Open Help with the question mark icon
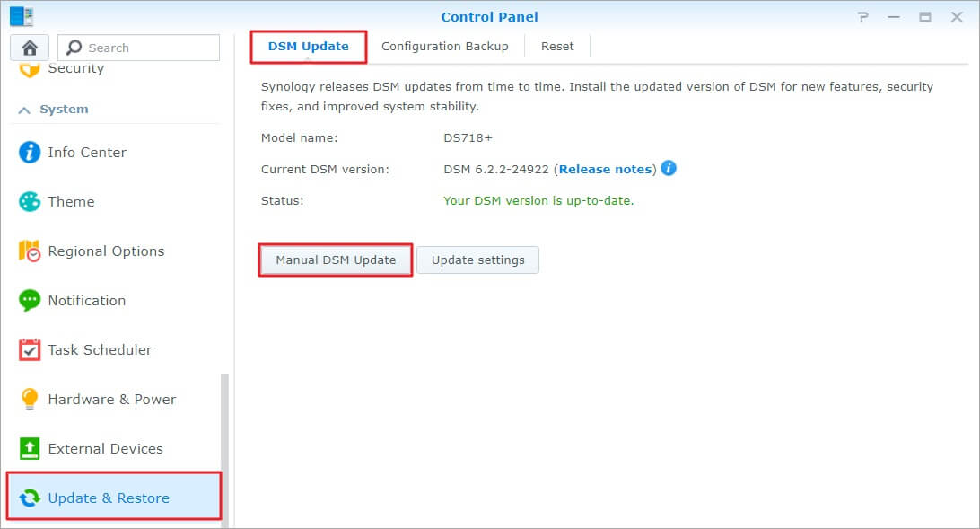The height and width of the screenshot is (529, 980). point(863,17)
